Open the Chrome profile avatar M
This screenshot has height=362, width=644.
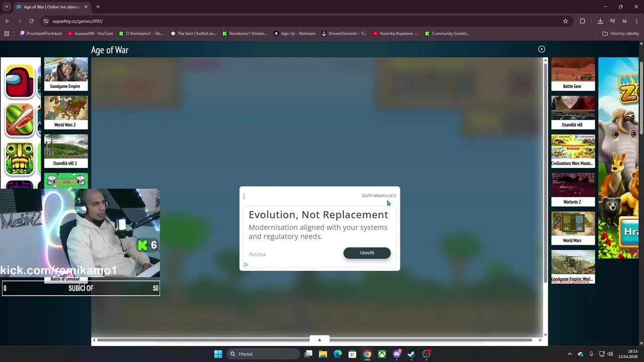[624, 21]
